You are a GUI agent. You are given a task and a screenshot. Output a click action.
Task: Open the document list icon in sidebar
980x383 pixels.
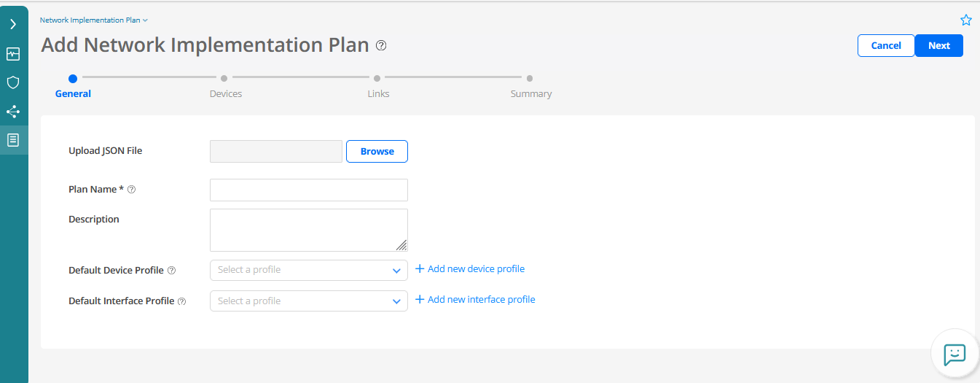pos(13,139)
